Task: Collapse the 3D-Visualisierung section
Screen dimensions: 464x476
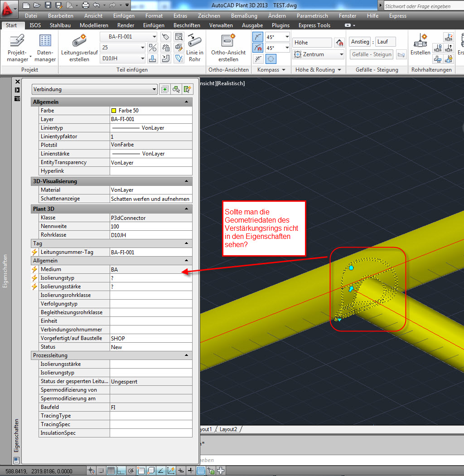Action: coord(187,181)
